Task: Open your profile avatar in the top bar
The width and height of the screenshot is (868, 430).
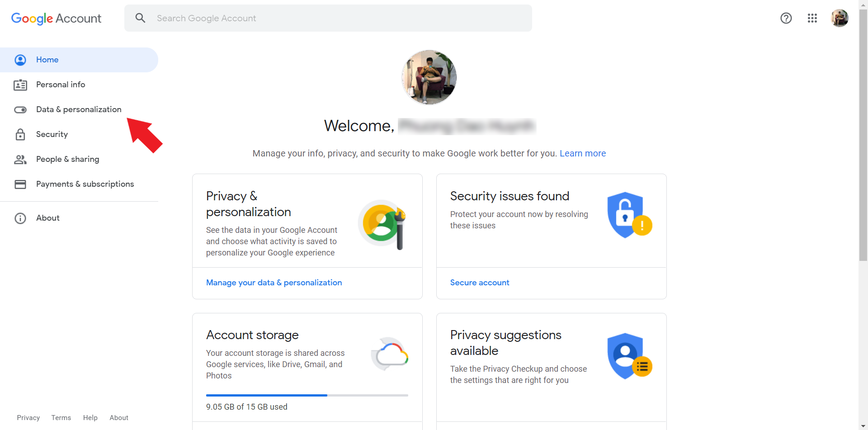Action: (x=840, y=18)
